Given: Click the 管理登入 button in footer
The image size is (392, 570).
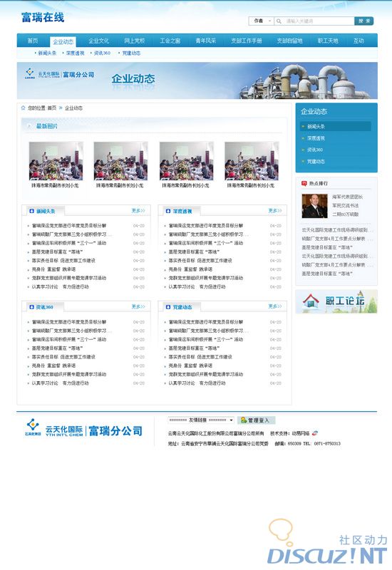Looking at the screenshot, I should coord(257,420).
